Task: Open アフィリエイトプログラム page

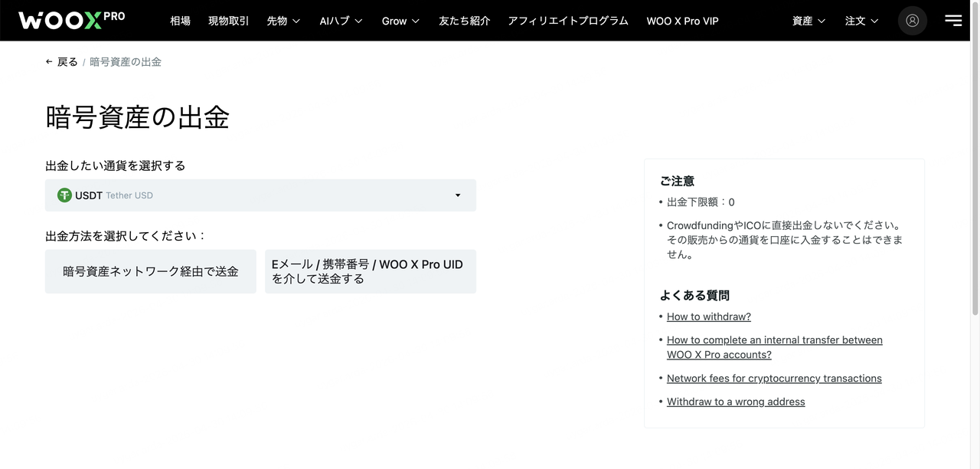Action: 568,21
